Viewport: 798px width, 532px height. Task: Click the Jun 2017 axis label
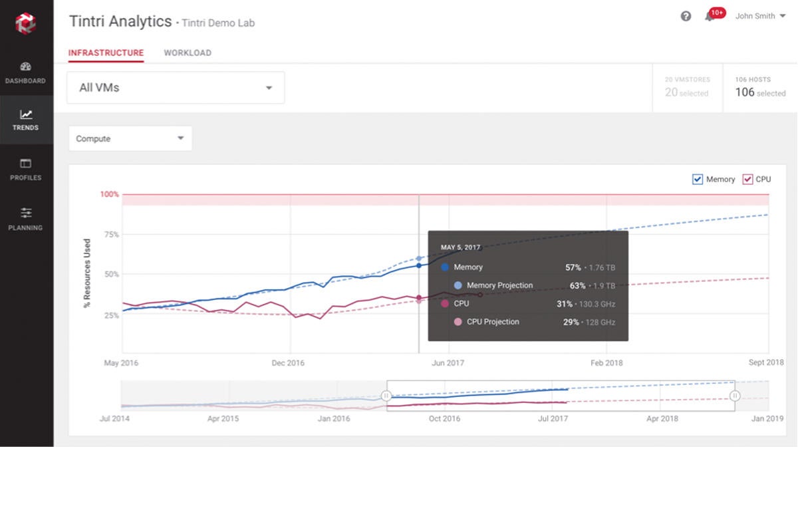coord(448,362)
